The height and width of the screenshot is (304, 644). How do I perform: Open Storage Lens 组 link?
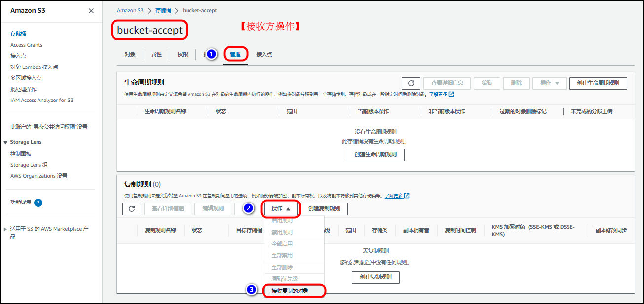29,165
